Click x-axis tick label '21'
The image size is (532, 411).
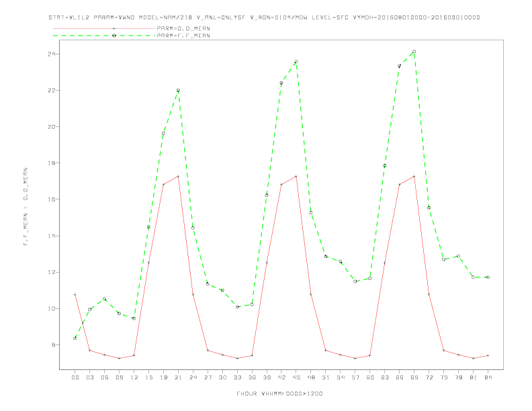point(178,377)
